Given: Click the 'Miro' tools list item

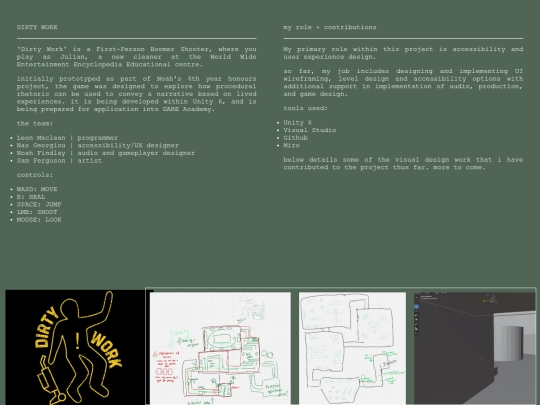Looking at the screenshot, I should coord(292,145).
